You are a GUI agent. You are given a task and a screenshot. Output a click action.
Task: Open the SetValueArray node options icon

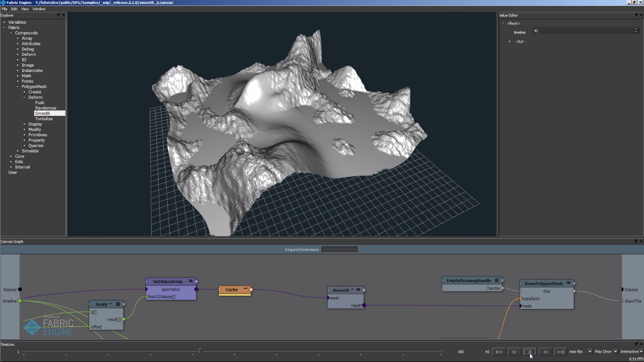click(x=191, y=281)
